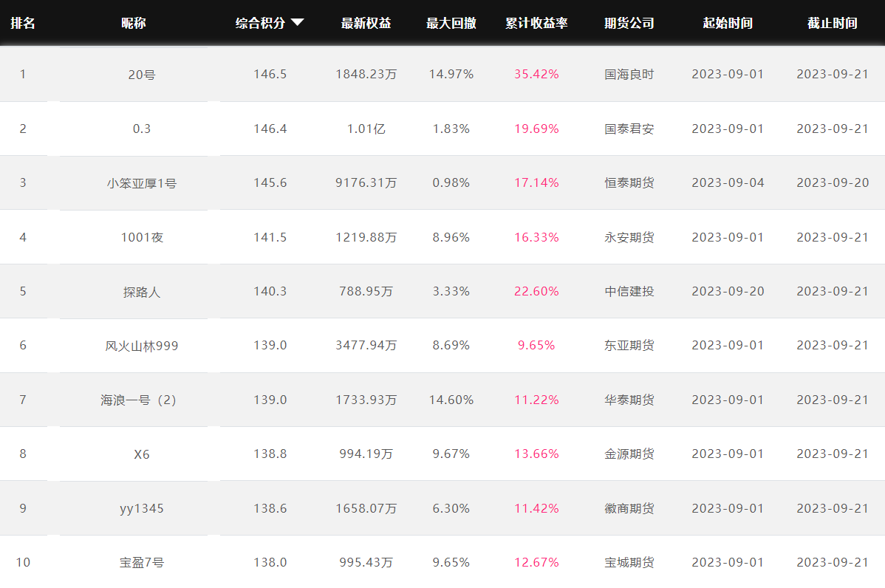Select the score 138.0

tap(270, 563)
